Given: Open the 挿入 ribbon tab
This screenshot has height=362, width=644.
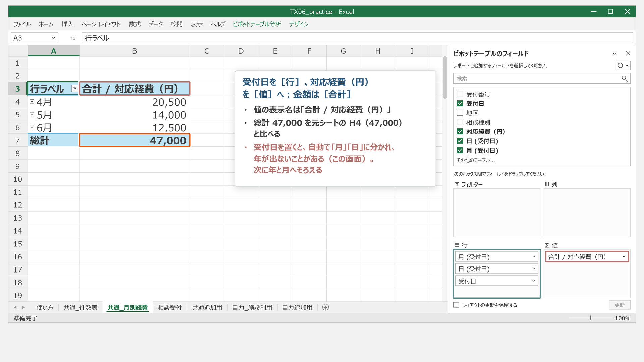Looking at the screenshot, I should pyautogui.click(x=67, y=24).
